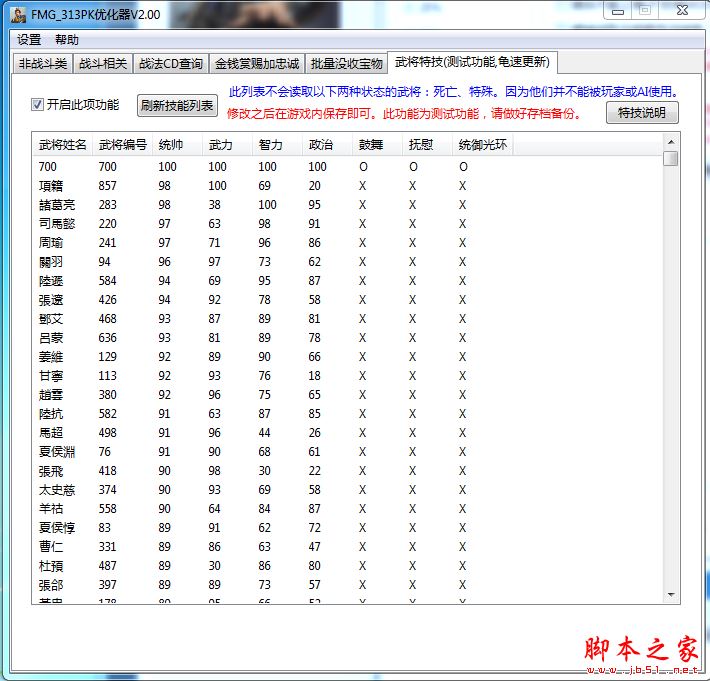Select the 馬超 row
710x681 pixels.
coord(347,433)
